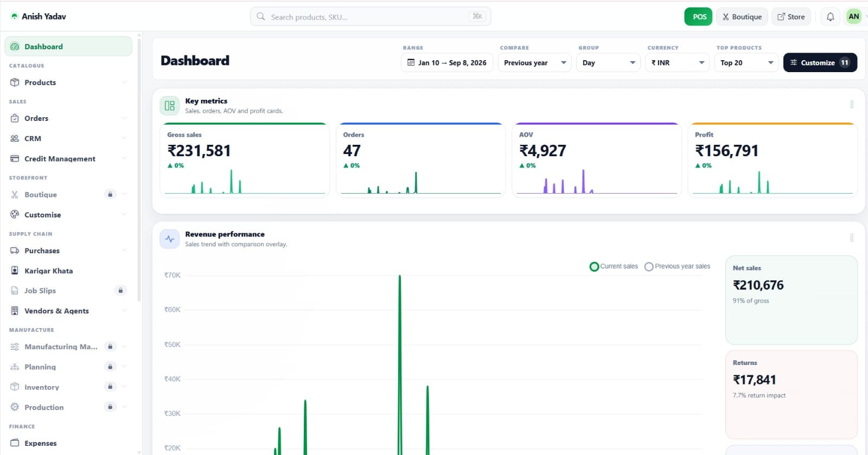Click the Production gear icon
The width and height of the screenshot is (868, 455).
tap(15, 407)
